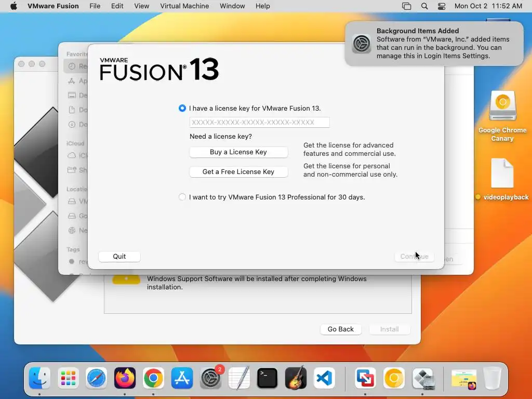Open Launchpad from the Dock
The height and width of the screenshot is (399, 532).
68,378
